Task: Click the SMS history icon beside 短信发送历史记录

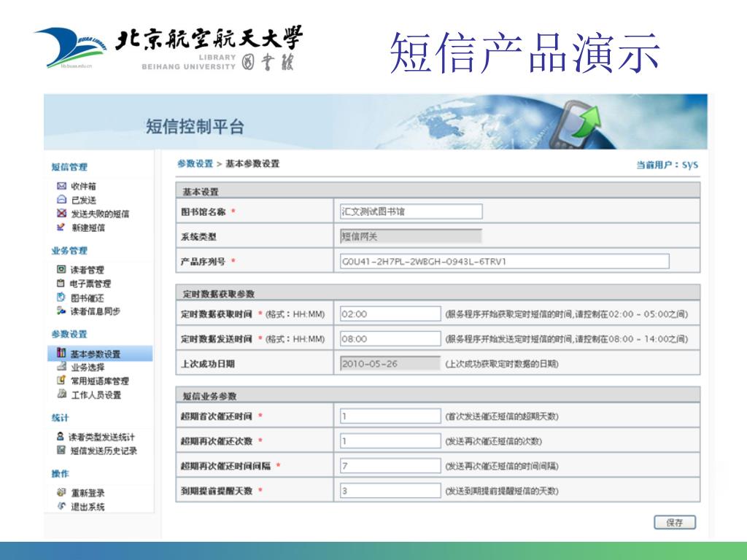Action: pyautogui.click(x=61, y=450)
